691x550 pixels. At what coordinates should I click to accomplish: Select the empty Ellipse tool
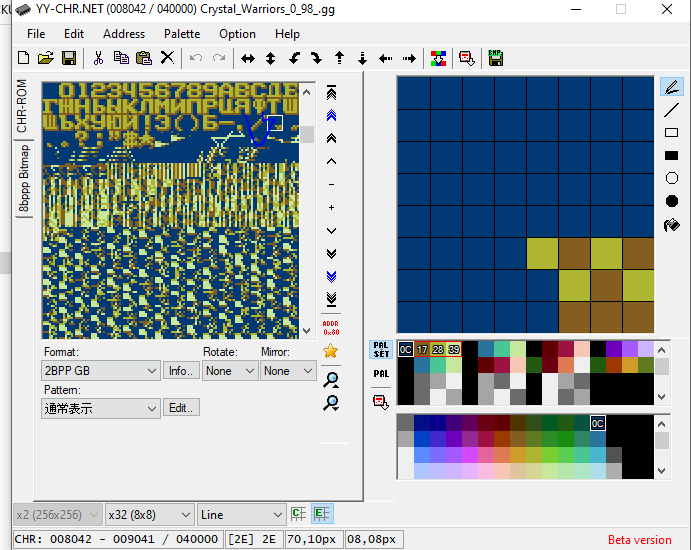[x=672, y=178]
